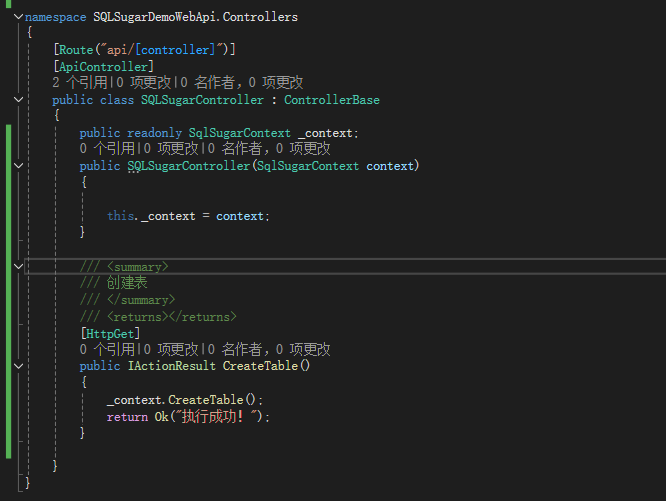
Task: Click the SqlSugarContext type in the field declaration
Action: pos(240,133)
